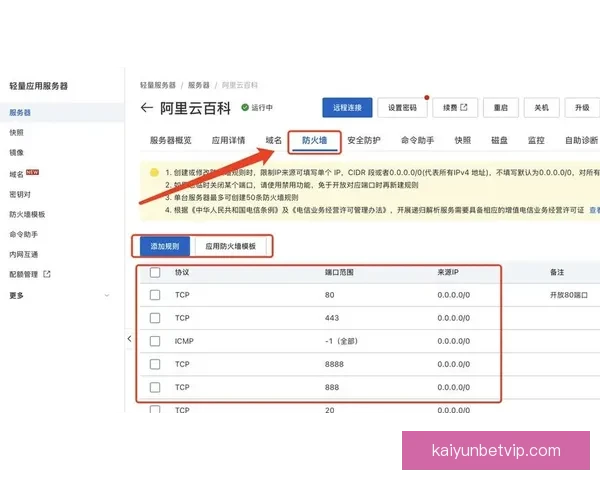Screen dimensions: 600x480
Task: Click the 开放80端口 remark text
Action: [569, 295]
